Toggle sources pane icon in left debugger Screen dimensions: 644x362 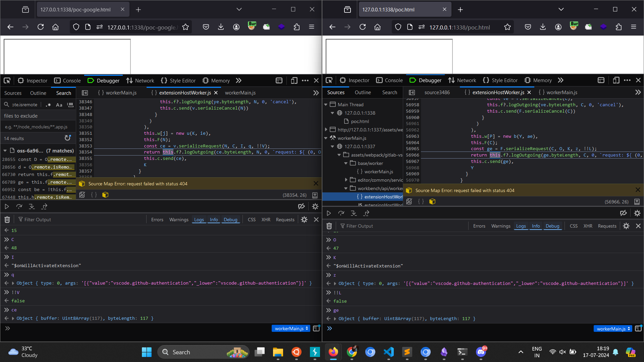pos(85,93)
